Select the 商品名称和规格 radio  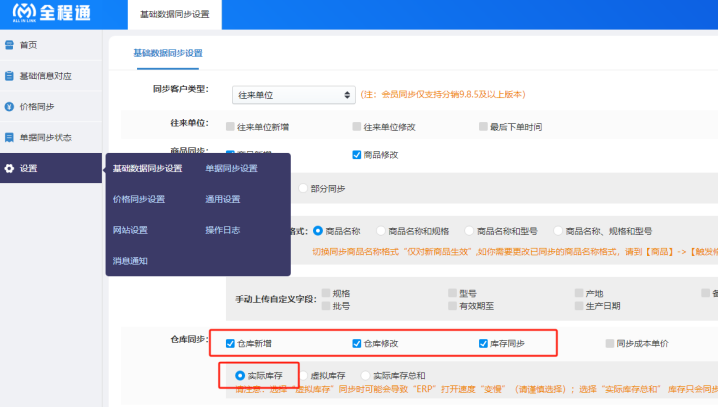pyautogui.click(x=381, y=231)
